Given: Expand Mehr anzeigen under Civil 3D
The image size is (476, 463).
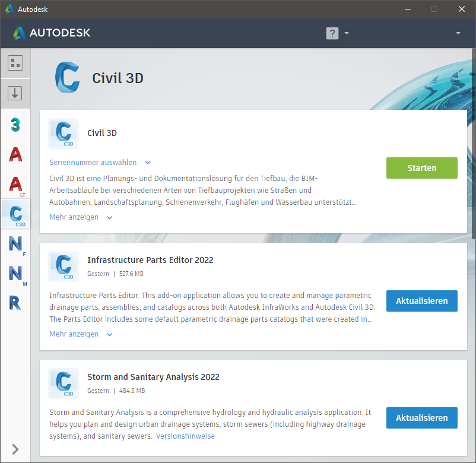Looking at the screenshot, I should click(x=81, y=217).
